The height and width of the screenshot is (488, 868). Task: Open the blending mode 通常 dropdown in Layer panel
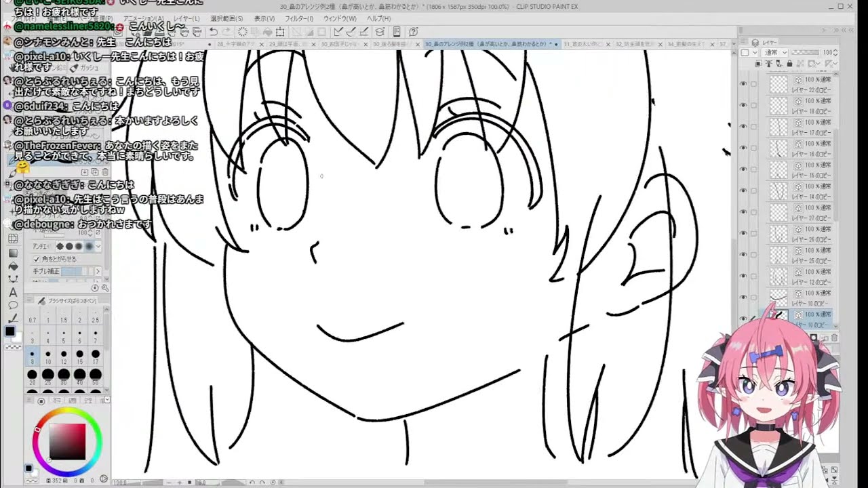[774, 52]
